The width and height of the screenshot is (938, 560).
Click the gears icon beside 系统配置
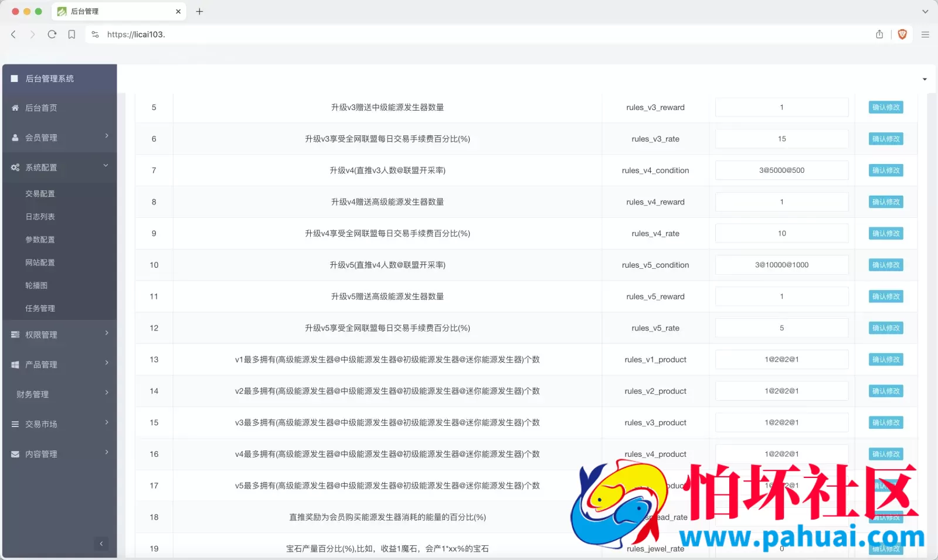click(15, 168)
